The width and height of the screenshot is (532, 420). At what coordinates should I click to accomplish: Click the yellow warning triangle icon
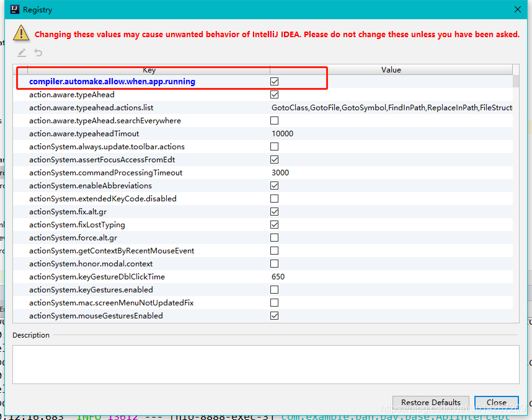[21, 33]
